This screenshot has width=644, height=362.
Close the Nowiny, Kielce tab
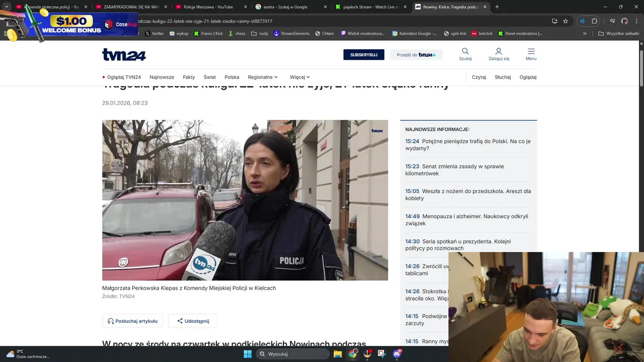click(485, 7)
